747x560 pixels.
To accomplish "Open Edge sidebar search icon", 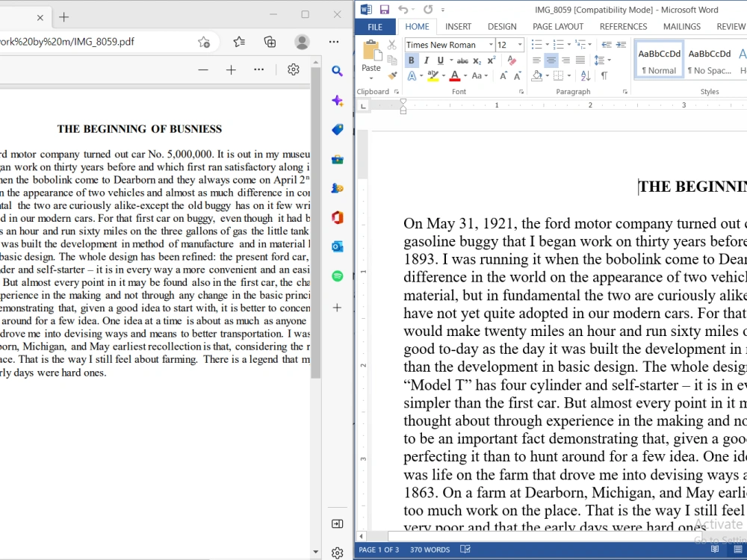I will (338, 72).
